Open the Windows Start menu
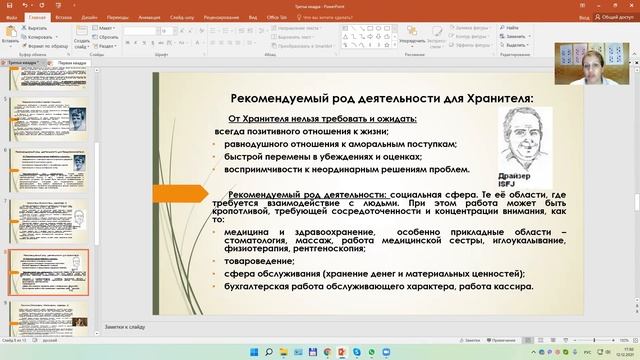 pyautogui.click(x=254, y=352)
